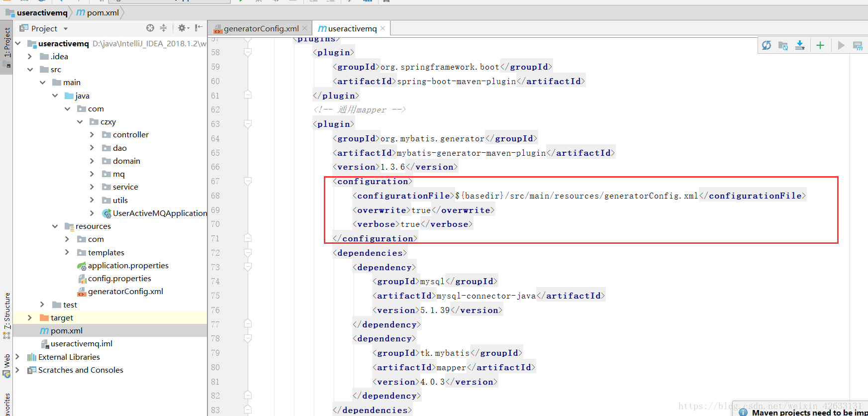
Task: Expand the controller package
Action: (92, 134)
